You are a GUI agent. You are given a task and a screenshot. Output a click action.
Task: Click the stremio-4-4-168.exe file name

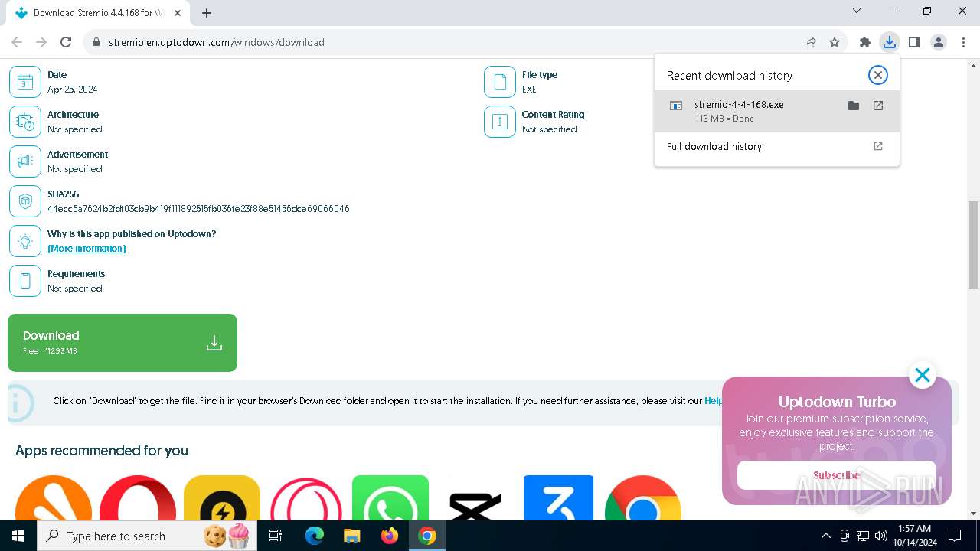739,104
